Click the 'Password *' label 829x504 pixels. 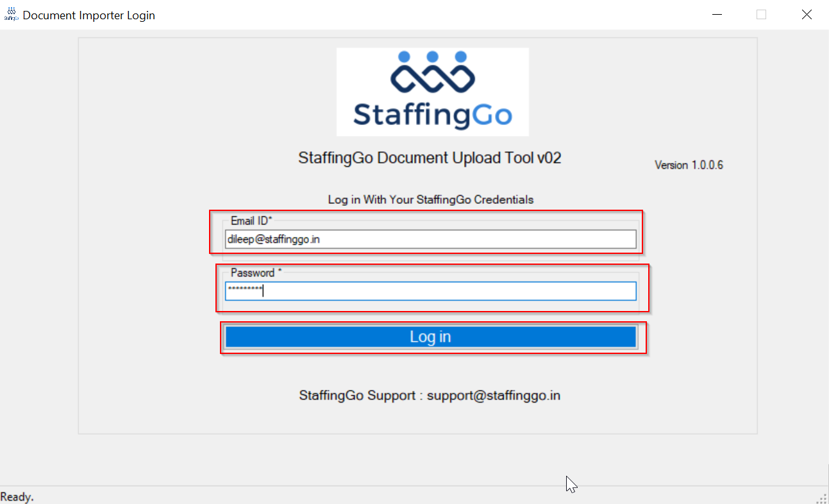256,273
